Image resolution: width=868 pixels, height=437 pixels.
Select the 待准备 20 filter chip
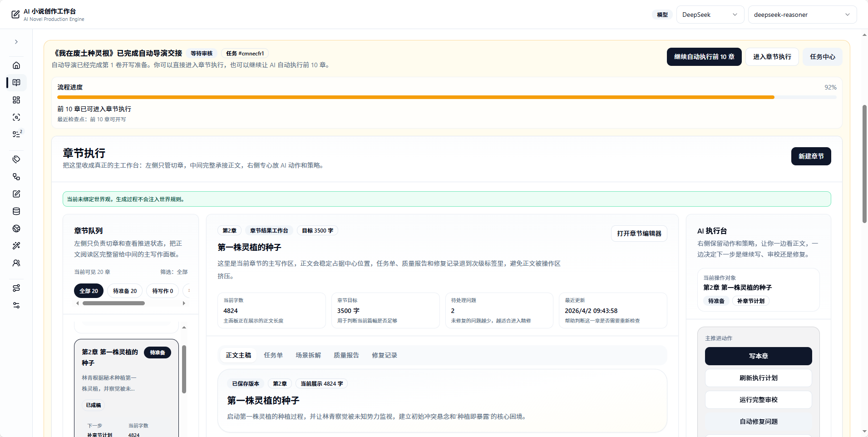[124, 291]
